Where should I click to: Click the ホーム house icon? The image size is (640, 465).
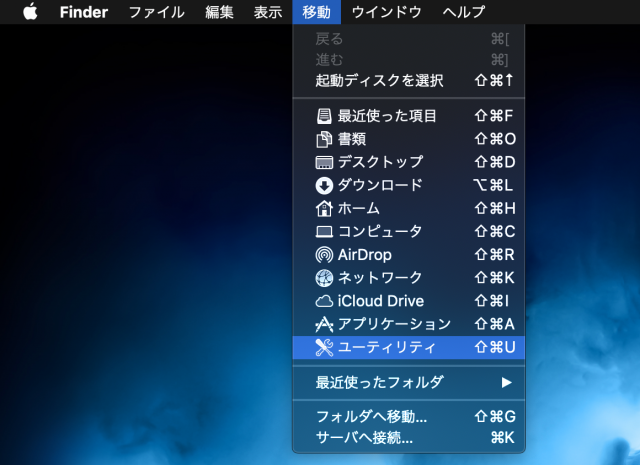pyautogui.click(x=324, y=209)
